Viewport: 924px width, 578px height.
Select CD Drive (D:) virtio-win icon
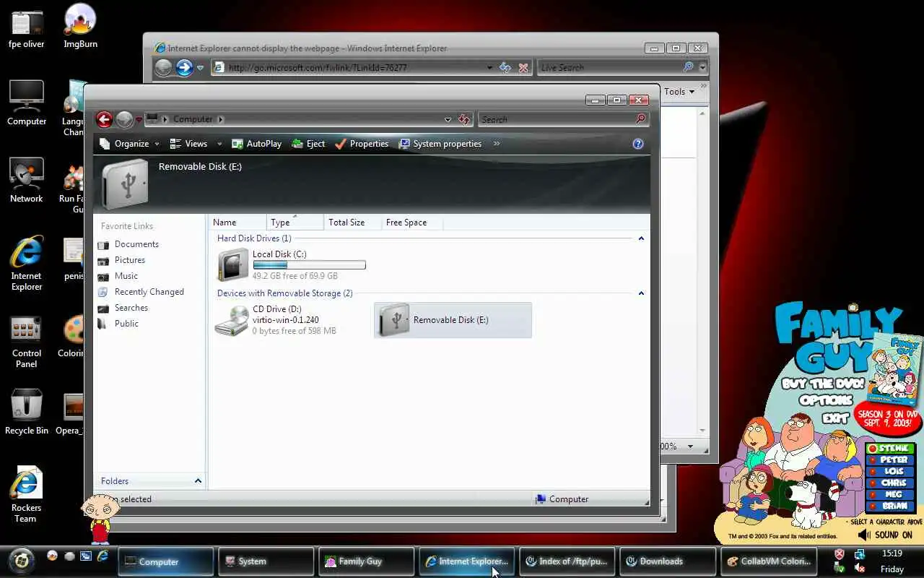[x=232, y=320]
